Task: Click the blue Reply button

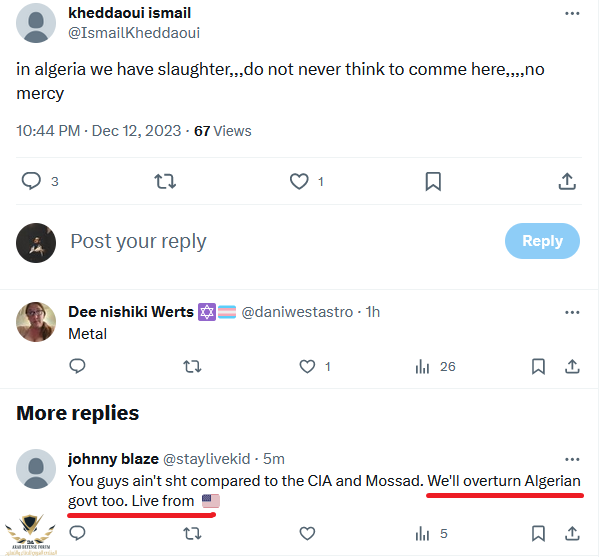Action: click(542, 241)
